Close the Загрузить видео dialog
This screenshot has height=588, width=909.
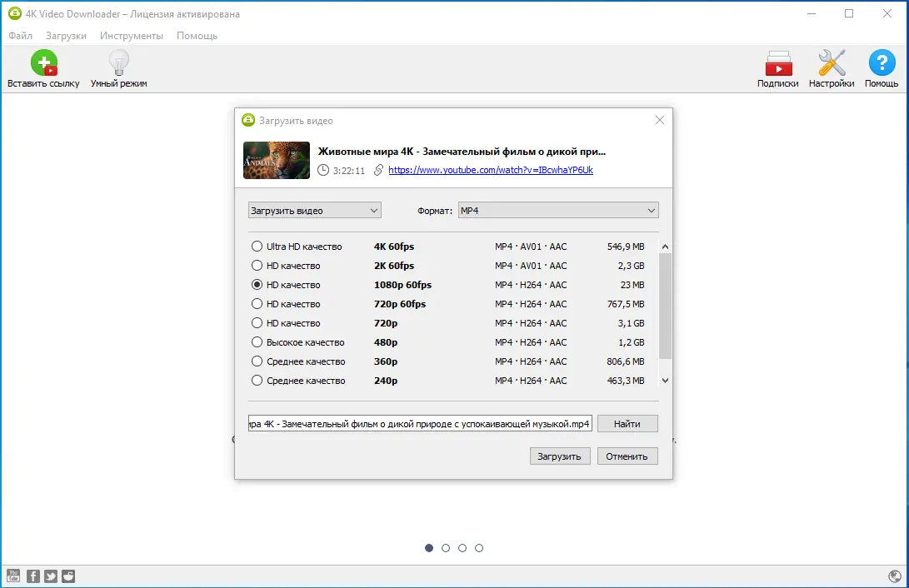click(660, 120)
